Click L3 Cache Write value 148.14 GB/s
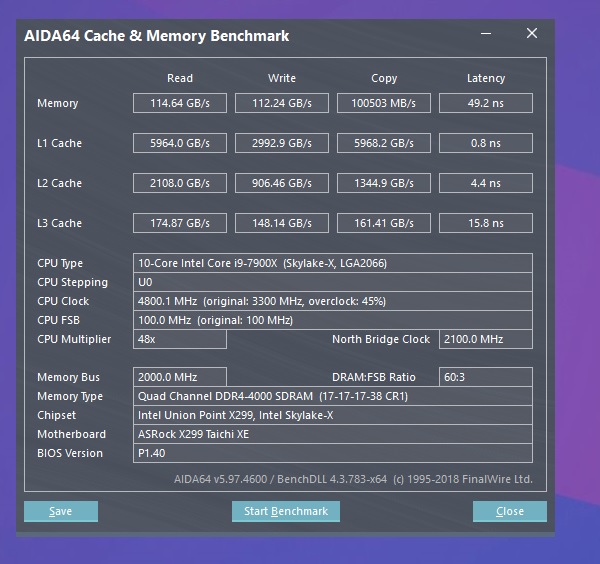This screenshot has height=564, width=600. click(282, 223)
